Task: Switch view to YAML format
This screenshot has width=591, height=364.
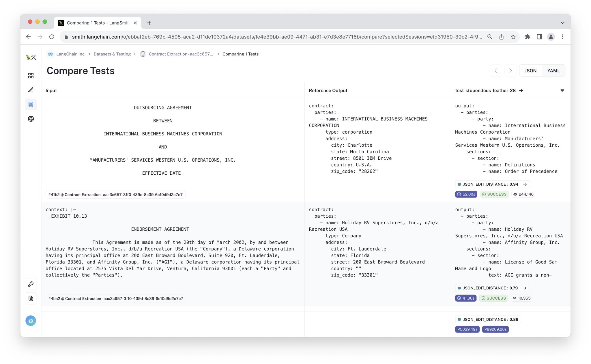Action: (x=553, y=71)
